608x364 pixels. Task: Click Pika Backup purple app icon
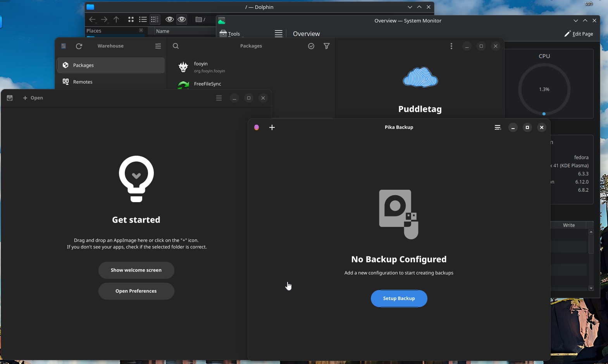pos(257,127)
